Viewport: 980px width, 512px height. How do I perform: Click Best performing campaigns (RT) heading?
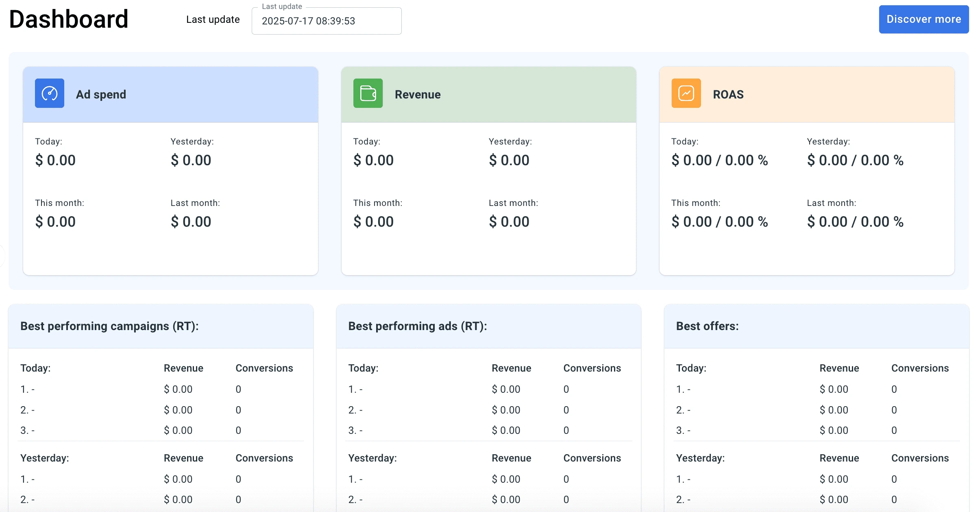coord(109,326)
